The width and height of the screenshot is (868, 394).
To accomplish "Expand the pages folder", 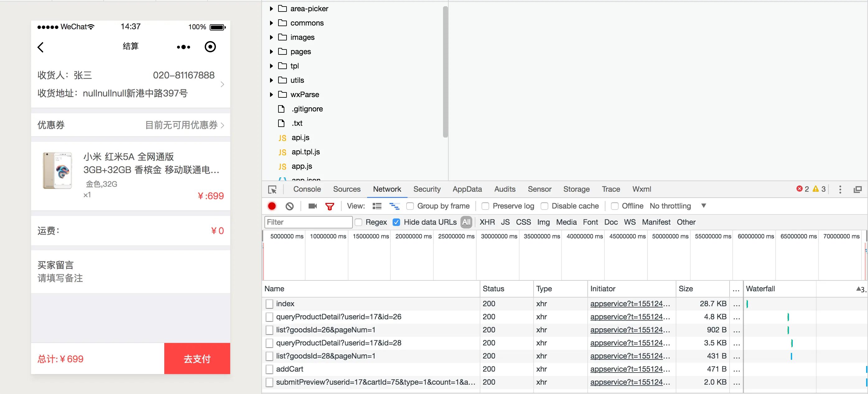I will pos(271,52).
